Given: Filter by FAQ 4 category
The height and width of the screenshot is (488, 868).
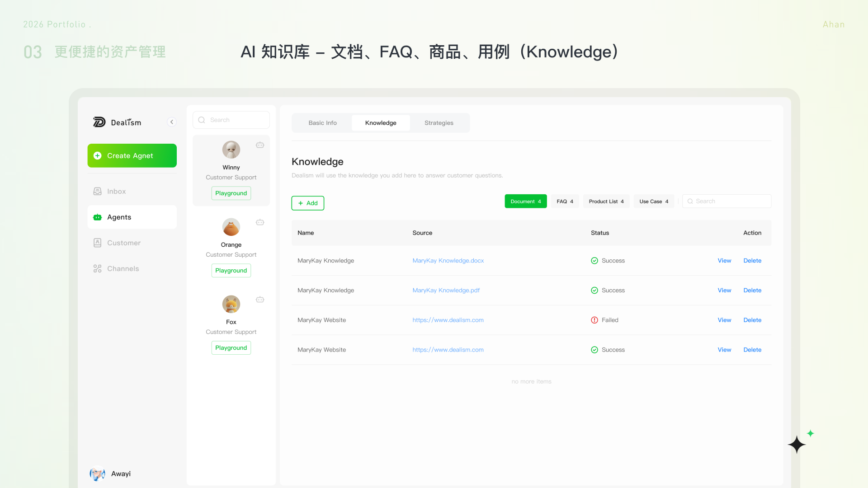Looking at the screenshot, I should 565,202.
